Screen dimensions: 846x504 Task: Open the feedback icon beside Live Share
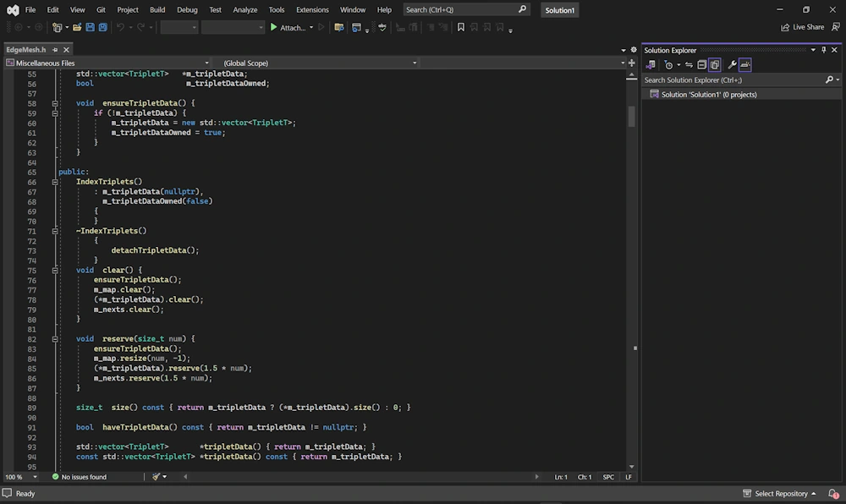click(836, 27)
